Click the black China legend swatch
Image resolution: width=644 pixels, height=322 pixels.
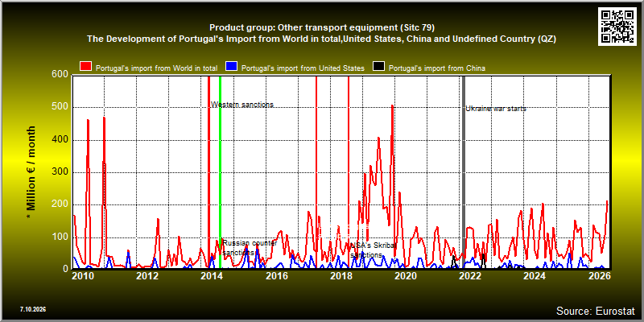(378, 67)
